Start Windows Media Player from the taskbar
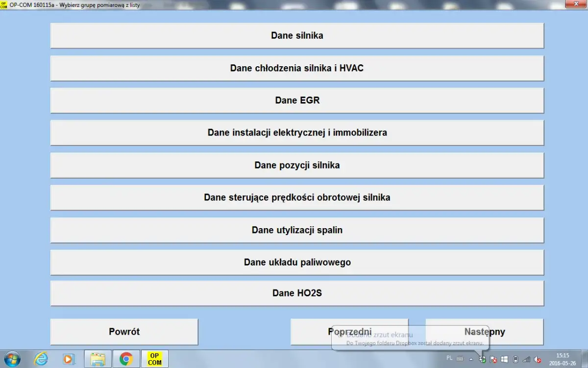Viewport: 588px width, 368px height. tap(69, 359)
